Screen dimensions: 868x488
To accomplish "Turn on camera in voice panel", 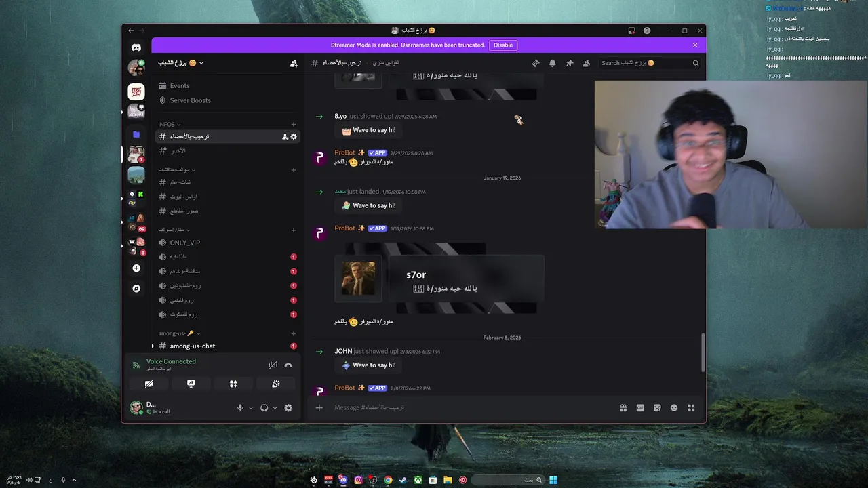I will [149, 384].
